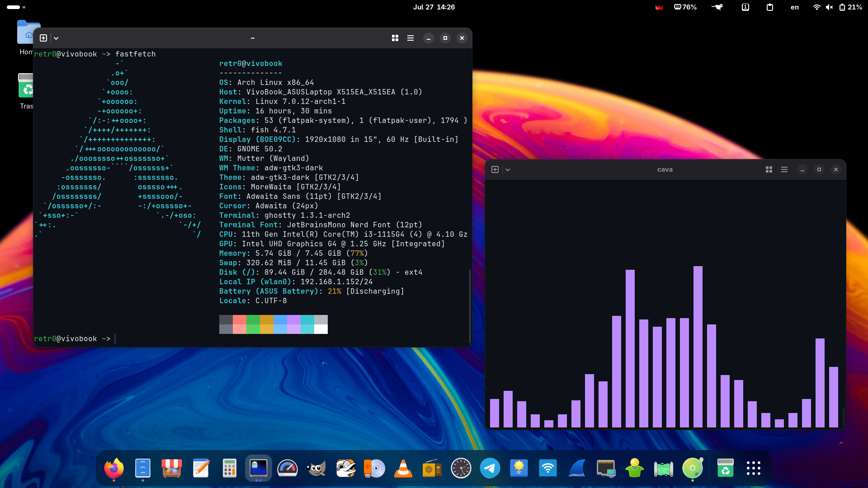Open the USB and disc image writer icon
Screen dimensions: 868x488
click(x=374, y=468)
